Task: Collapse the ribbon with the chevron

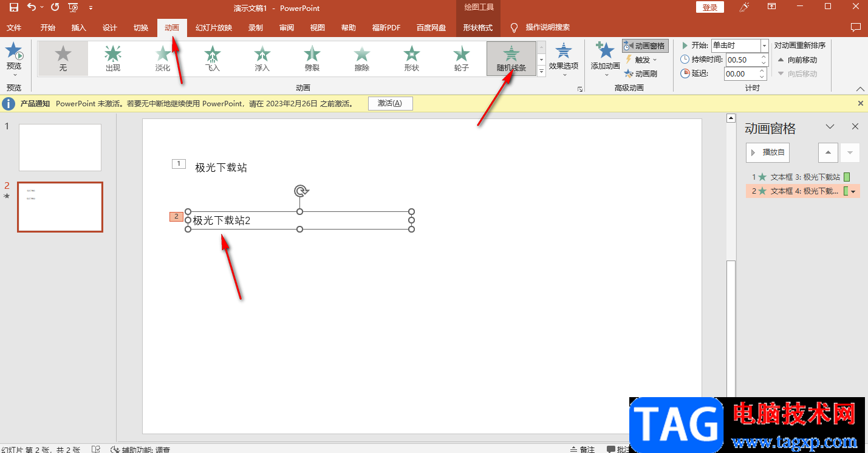Action: tap(859, 89)
